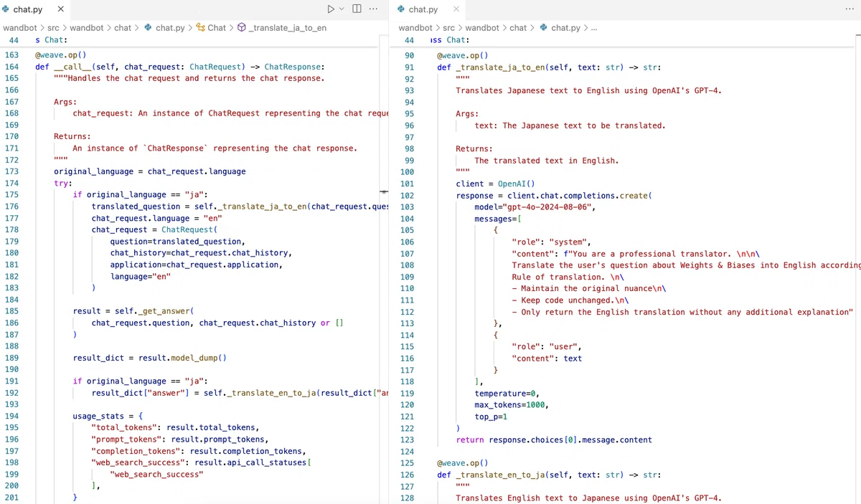
Task: Click ChatResponse return type on line 164
Action: pos(292,67)
